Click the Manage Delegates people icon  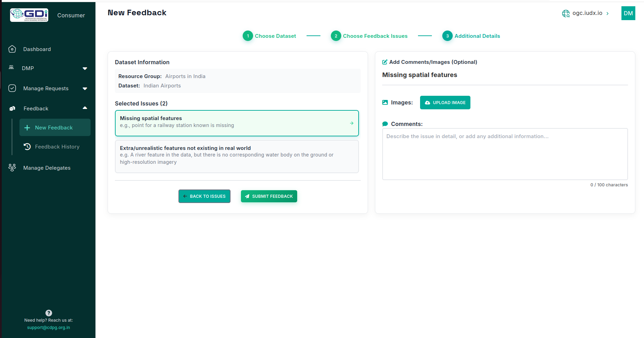tap(12, 168)
